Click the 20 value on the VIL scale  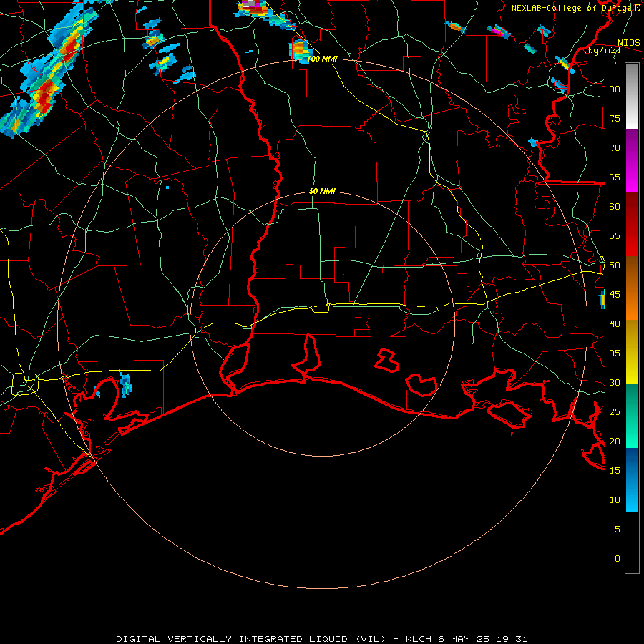pyautogui.click(x=615, y=441)
